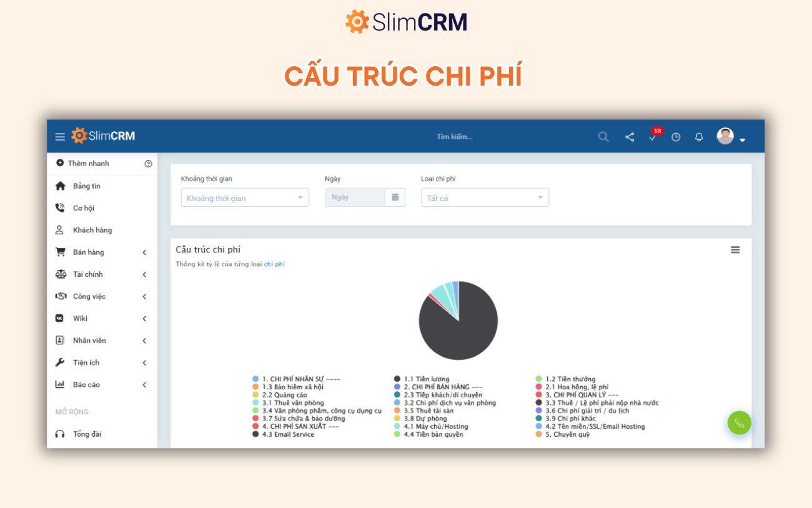Open the Khoảng thời gian dropdown
This screenshot has width=812, height=508.
coord(245,198)
